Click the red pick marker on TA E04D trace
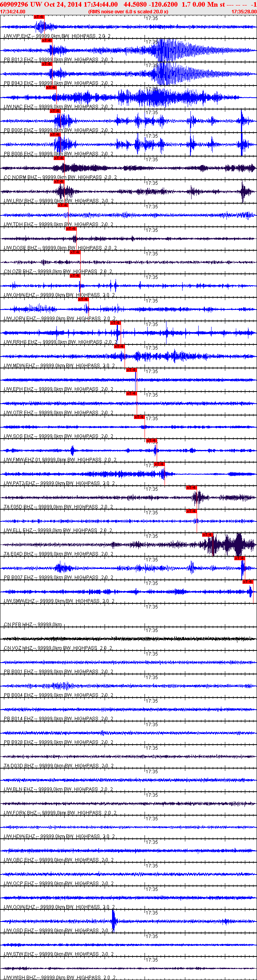The width and height of the screenshot is (257, 980). pyautogui.click(x=208, y=535)
